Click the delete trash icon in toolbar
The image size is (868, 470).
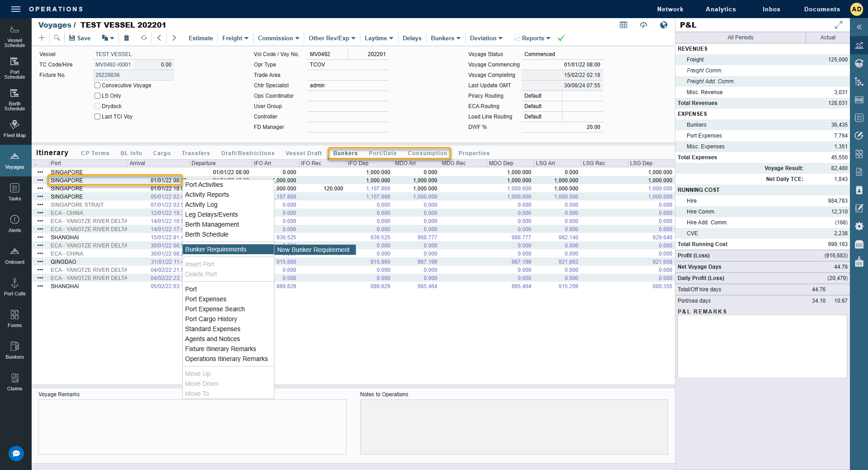127,38
